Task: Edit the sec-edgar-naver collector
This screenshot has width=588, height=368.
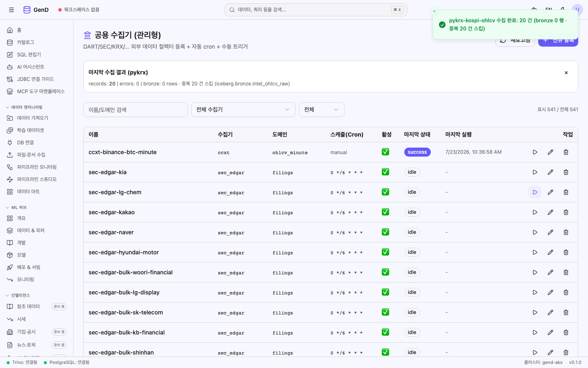Action: click(550, 232)
